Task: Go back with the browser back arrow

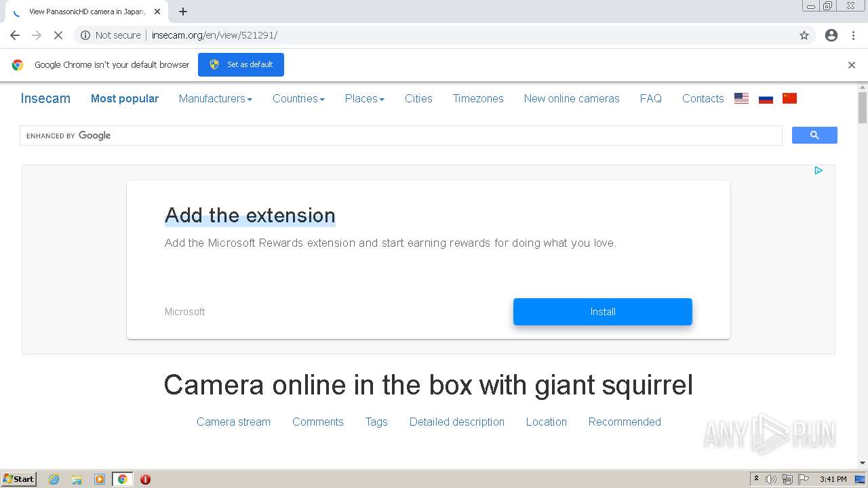Action: point(15,35)
